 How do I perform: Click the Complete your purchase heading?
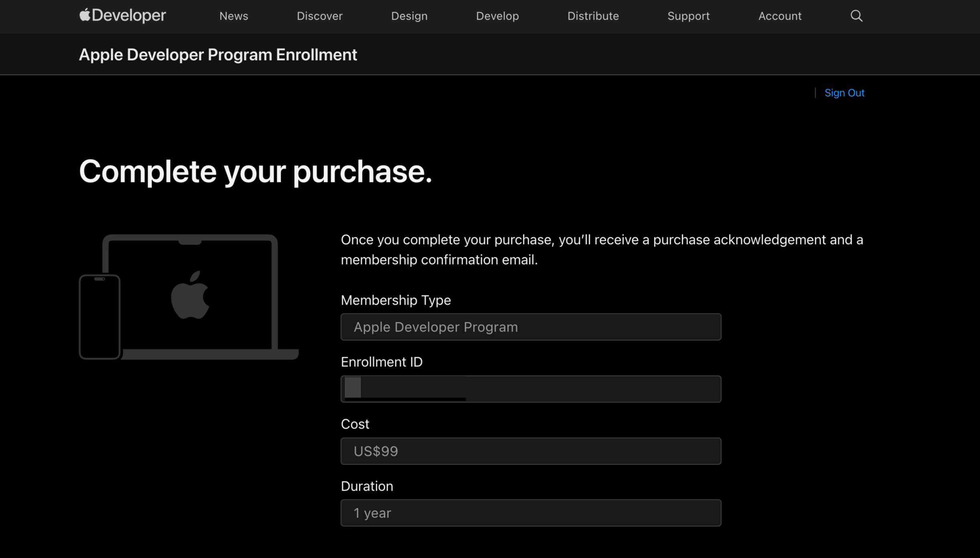[255, 172]
